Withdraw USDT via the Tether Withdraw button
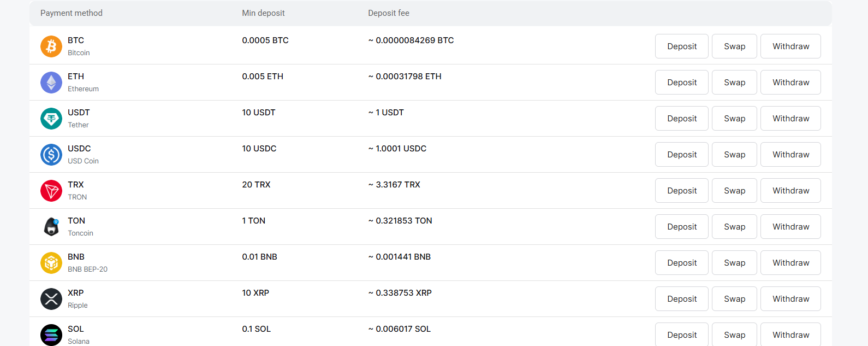The image size is (868, 346). tap(790, 119)
